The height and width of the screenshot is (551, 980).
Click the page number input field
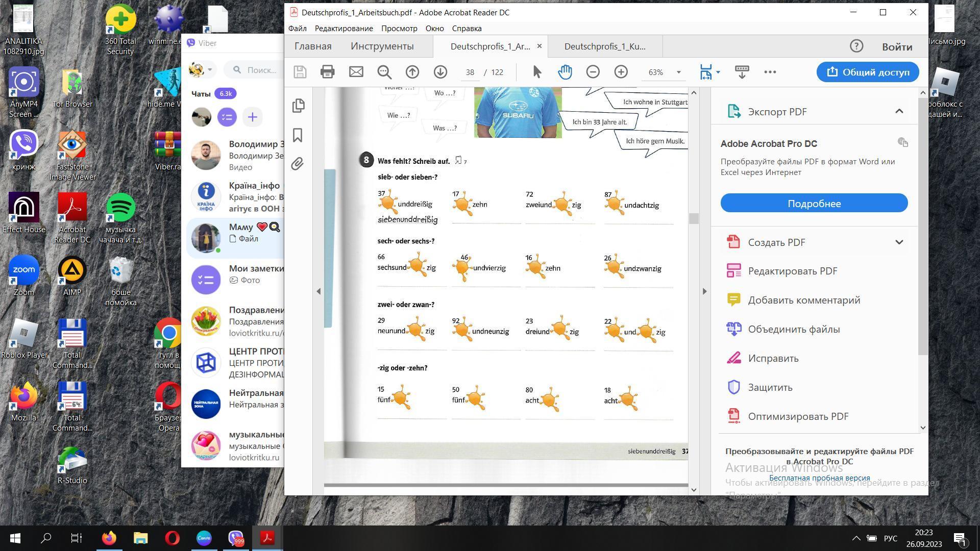(470, 72)
